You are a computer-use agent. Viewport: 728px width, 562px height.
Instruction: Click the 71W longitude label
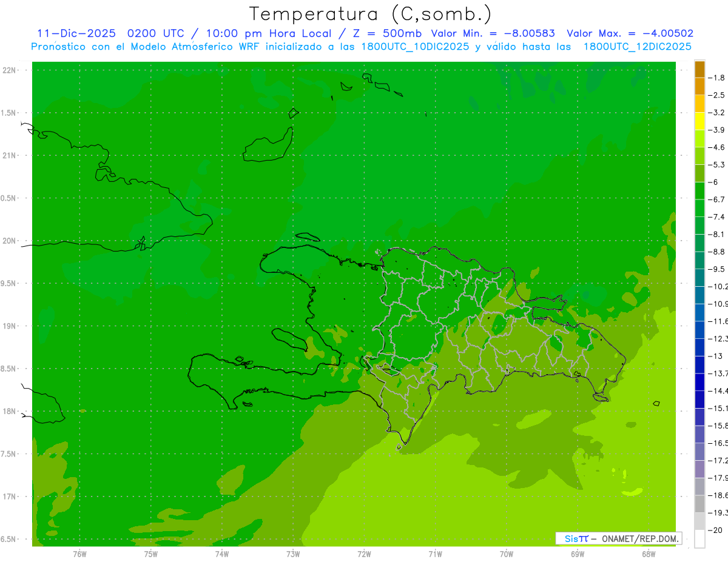point(435,554)
